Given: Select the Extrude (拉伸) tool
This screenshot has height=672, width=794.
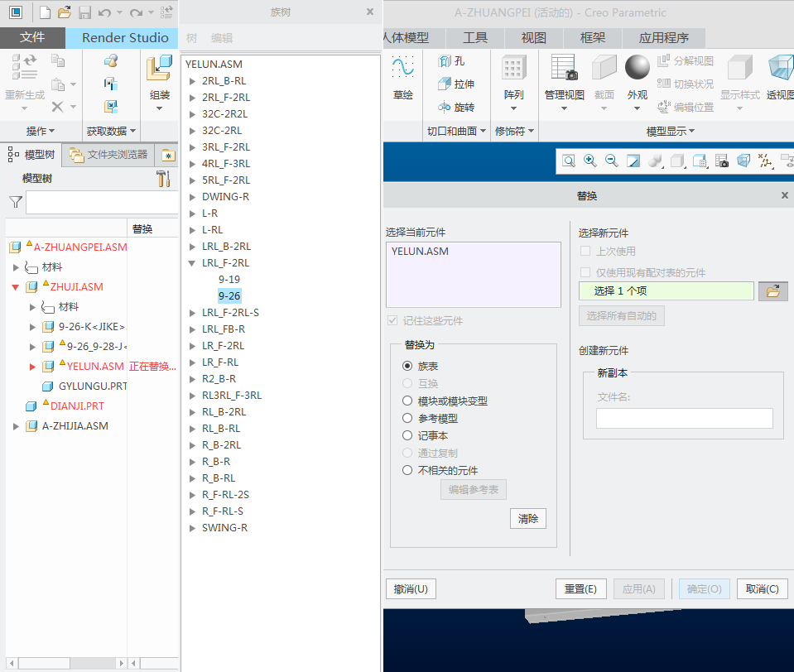Looking at the screenshot, I should [456, 84].
